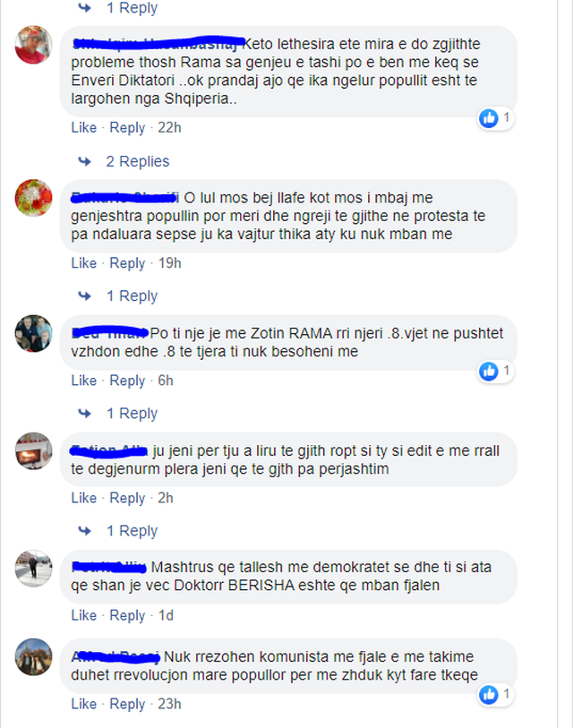573x728 pixels.
Task: Expand '1 Reply' under the 2h comment
Action: pos(132,531)
